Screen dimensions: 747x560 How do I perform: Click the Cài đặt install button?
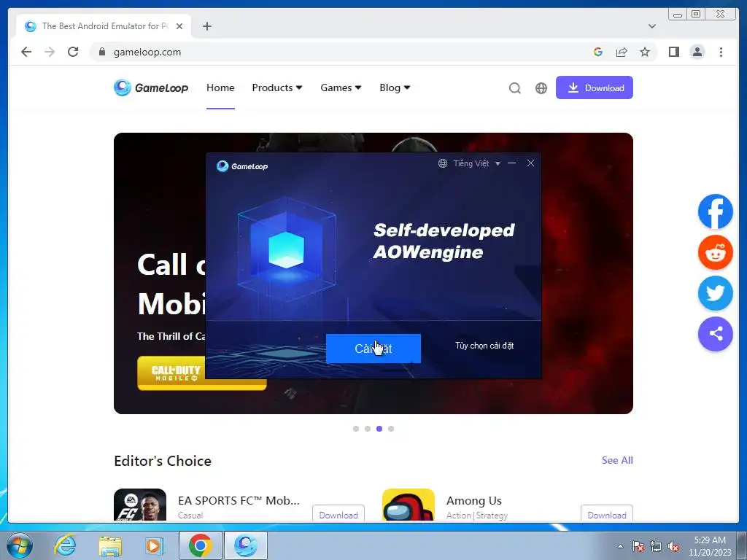point(373,349)
